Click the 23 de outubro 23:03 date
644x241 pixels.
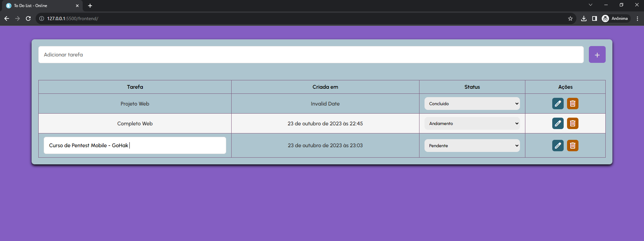(x=325, y=146)
